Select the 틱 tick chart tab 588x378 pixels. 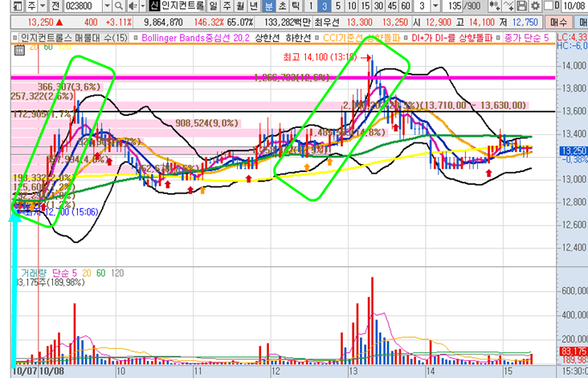296,6
